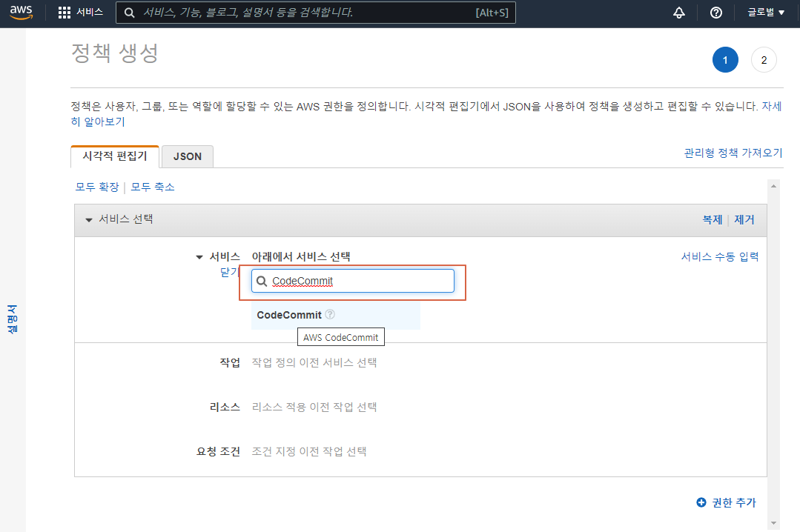
Task: Click the 리소스 row label
Action: pyautogui.click(x=225, y=407)
